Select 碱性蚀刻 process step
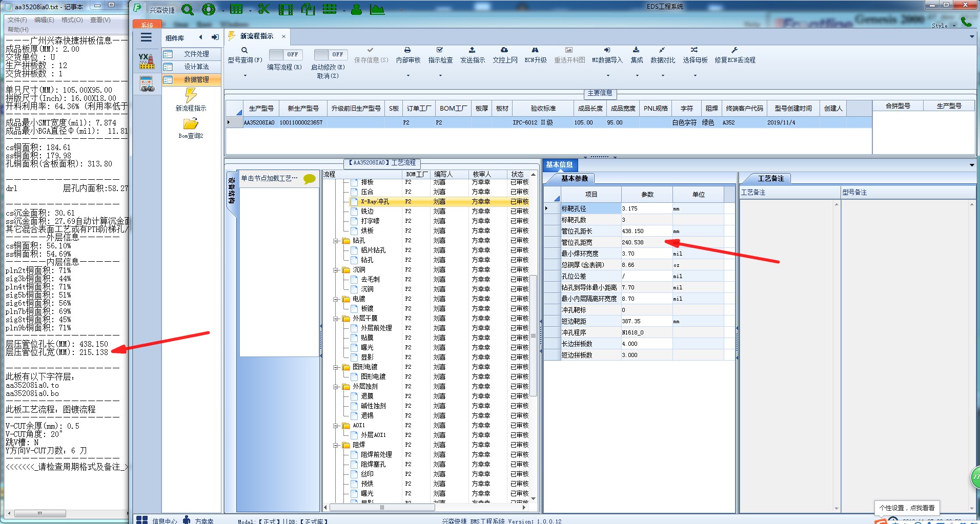Viewport: 980px width, 524px height. pyautogui.click(x=373, y=406)
